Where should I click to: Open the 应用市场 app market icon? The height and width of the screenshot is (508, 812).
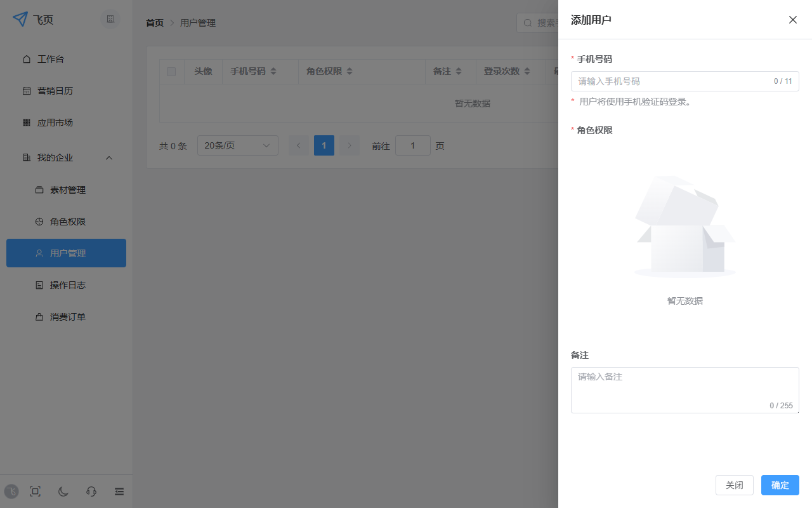26,122
